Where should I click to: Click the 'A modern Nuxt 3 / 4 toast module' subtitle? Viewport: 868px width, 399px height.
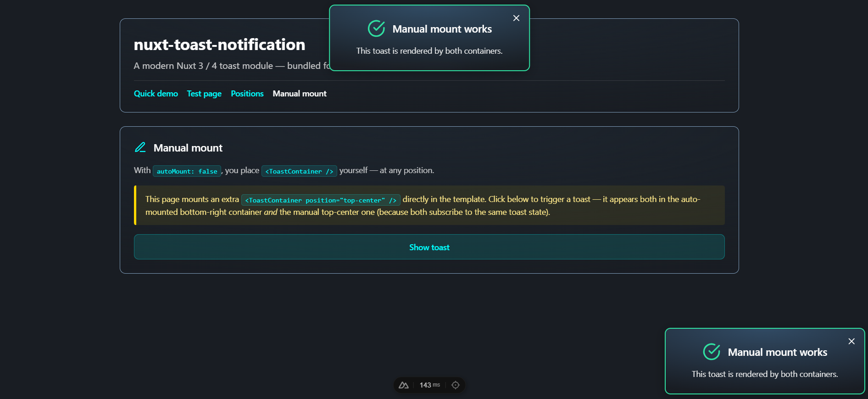232,66
